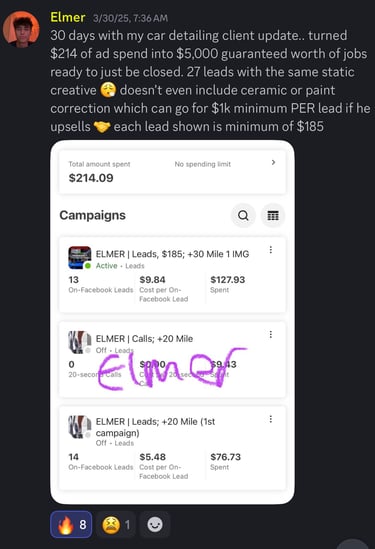The height and width of the screenshot is (549, 375).
Task: Open the campaigns table columns icon
Action: (273, 215)
